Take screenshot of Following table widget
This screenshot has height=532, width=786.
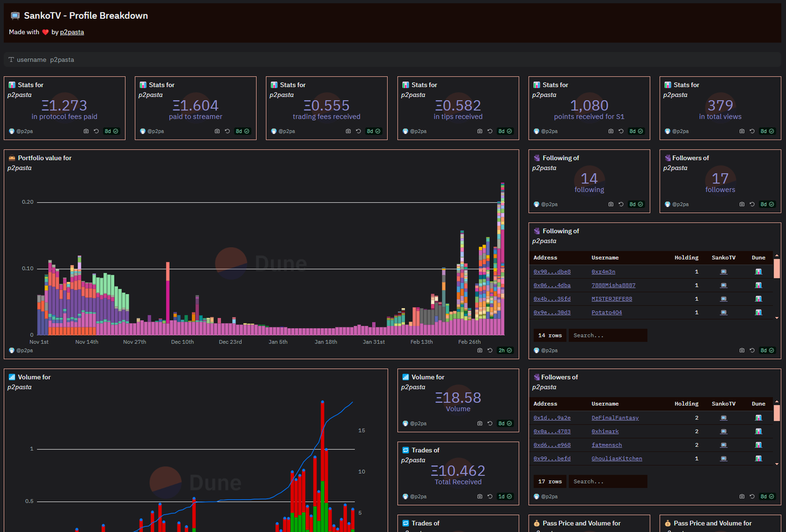point(742,351)
